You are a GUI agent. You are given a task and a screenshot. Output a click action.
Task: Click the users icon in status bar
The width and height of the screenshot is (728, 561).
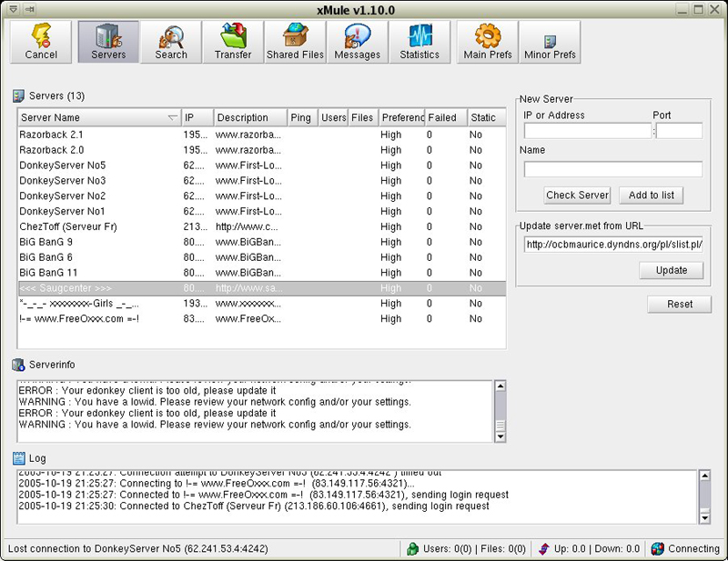[412, 549]
